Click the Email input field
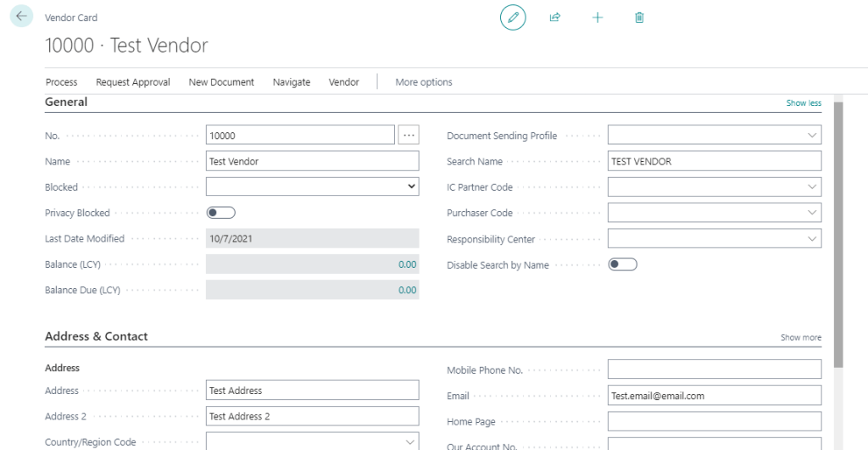Screen dimensions: 868x450 click(714, 396)
